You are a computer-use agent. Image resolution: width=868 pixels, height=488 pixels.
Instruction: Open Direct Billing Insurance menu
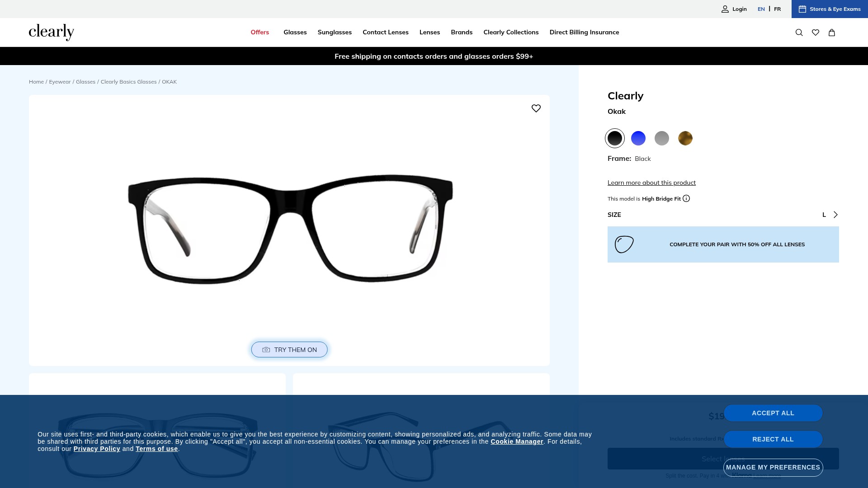[x=584, y=32]
